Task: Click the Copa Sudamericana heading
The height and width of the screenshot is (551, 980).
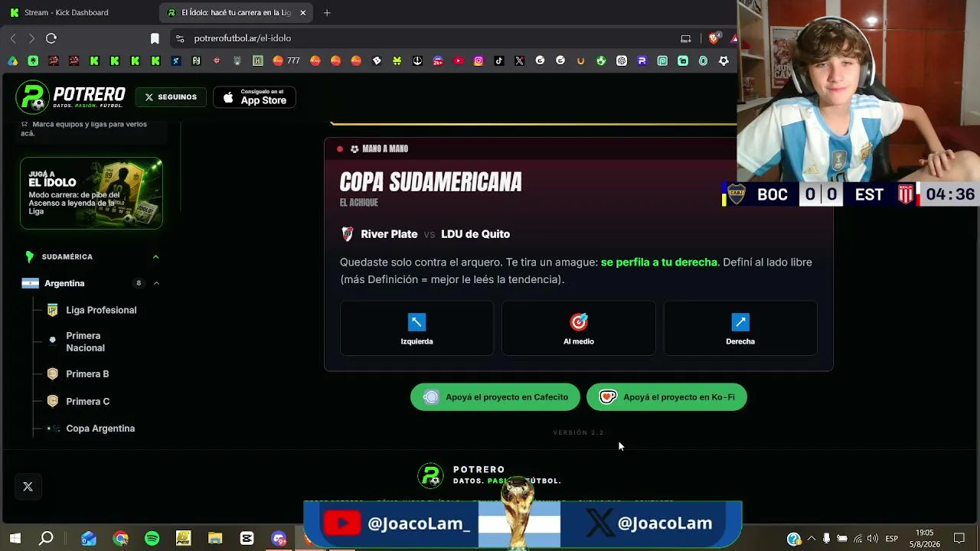Action: tap(430, 182)
